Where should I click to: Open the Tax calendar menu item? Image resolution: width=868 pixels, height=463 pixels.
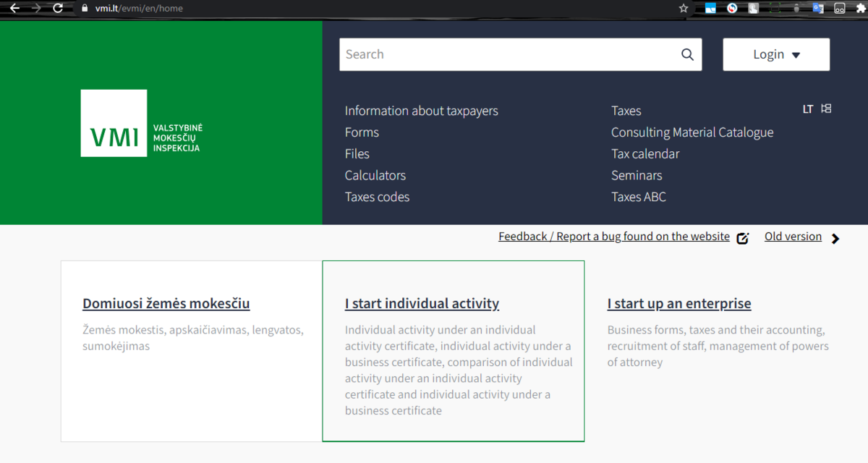click(645, 154)
